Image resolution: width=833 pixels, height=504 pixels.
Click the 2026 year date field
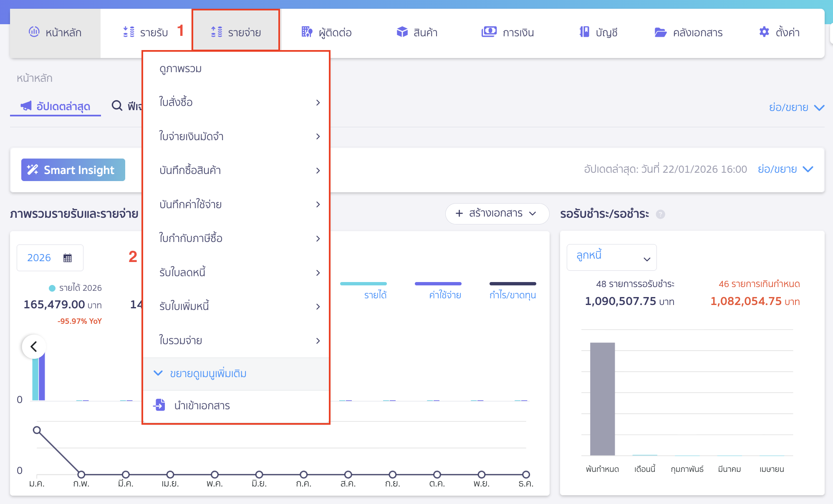50,258
